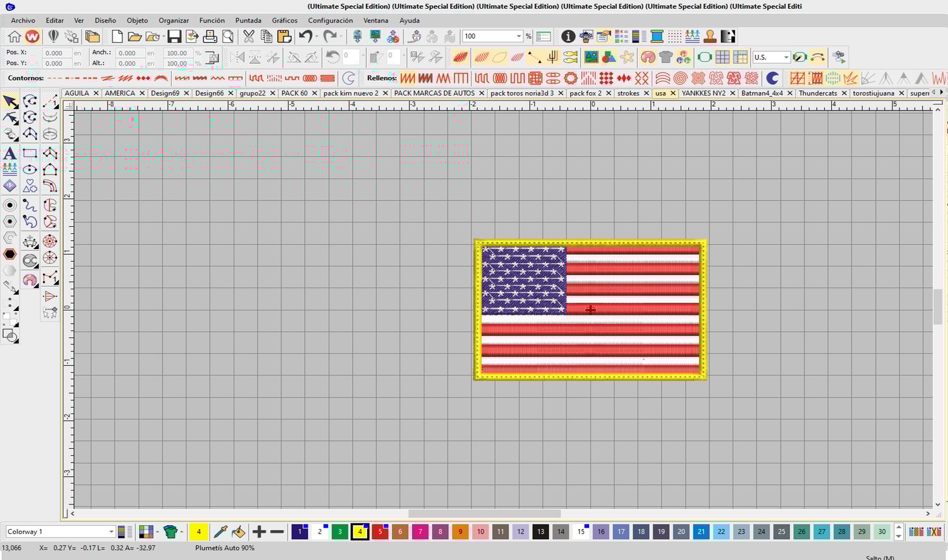Toggle the color palette grid icon
Screen dimensions: 948x560
coord(147,532)
